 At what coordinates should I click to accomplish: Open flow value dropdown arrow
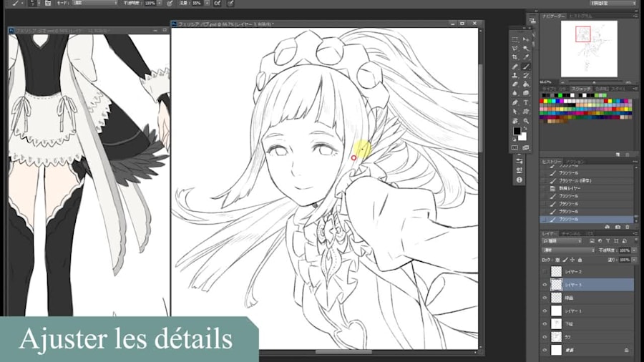[207, 3]
